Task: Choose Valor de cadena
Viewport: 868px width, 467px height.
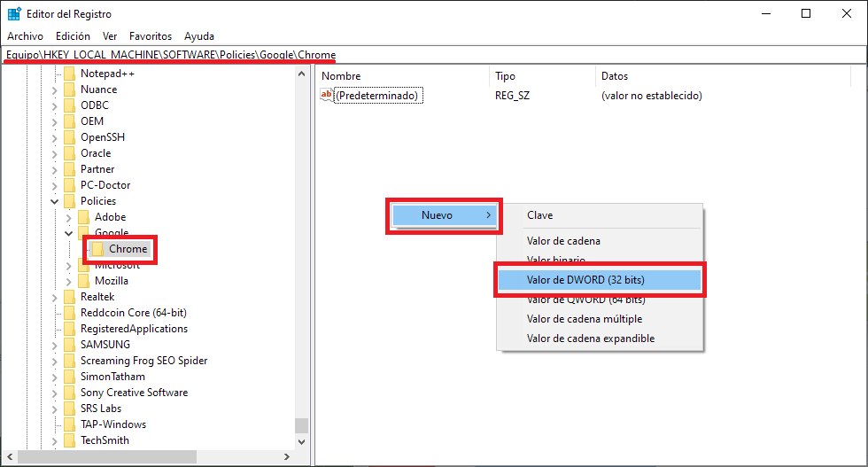Action: [x=563, y=241]
